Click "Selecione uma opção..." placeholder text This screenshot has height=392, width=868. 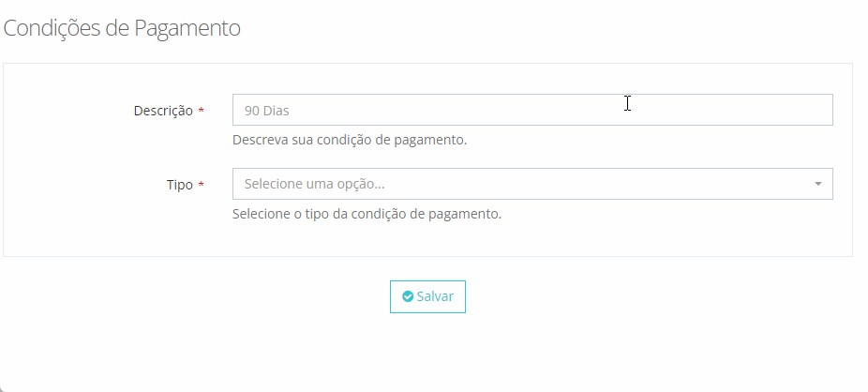[x=314, y=184]
